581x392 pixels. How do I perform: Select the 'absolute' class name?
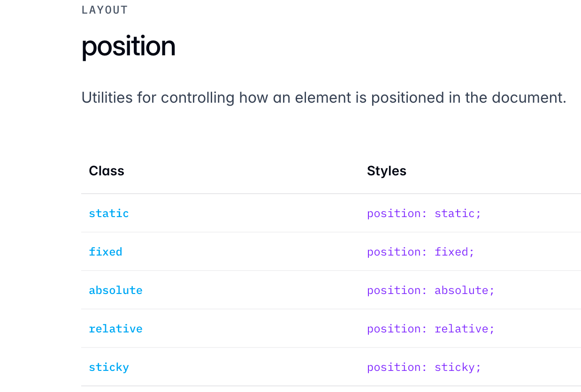115,290
